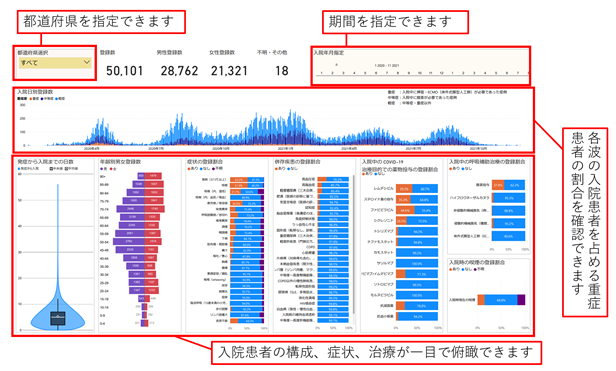This screenshot has width=616, height=371.
Task: Click the purple 不明 segment of the smoking bar
Action: click(x=521, y=300)
